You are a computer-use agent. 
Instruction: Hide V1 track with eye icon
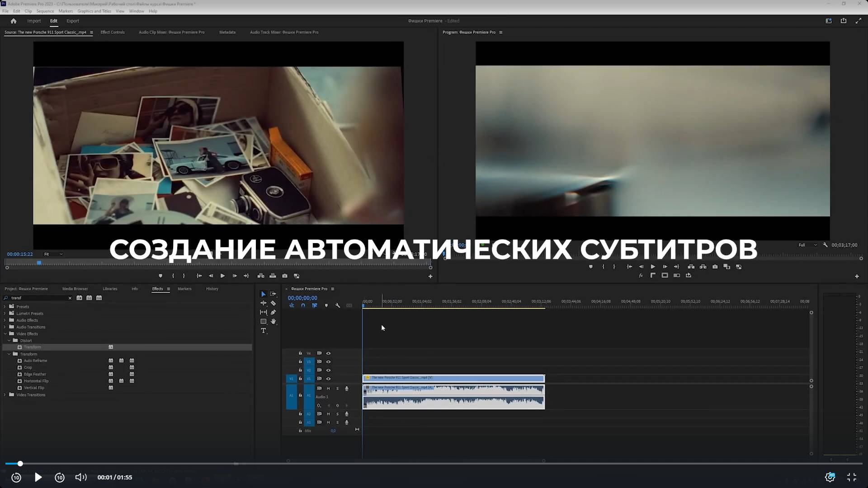[x=329, y=379]
